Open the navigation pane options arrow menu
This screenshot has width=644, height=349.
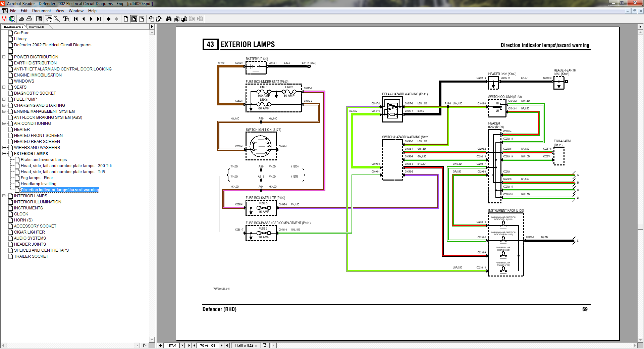coord(152,27)
